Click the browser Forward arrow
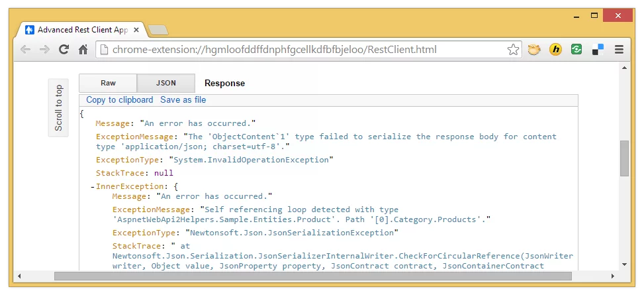Screen dimensions: 644x297 [44, 50]
